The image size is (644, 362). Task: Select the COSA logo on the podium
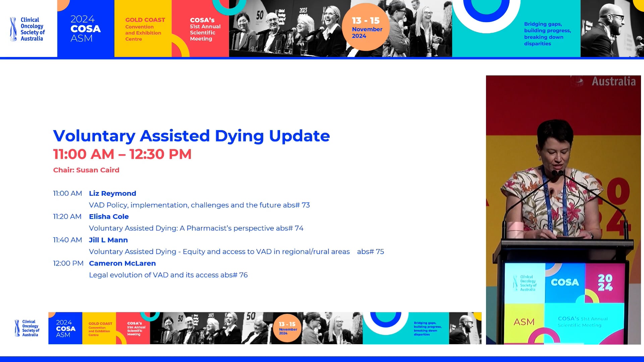(x=565, y=283)
